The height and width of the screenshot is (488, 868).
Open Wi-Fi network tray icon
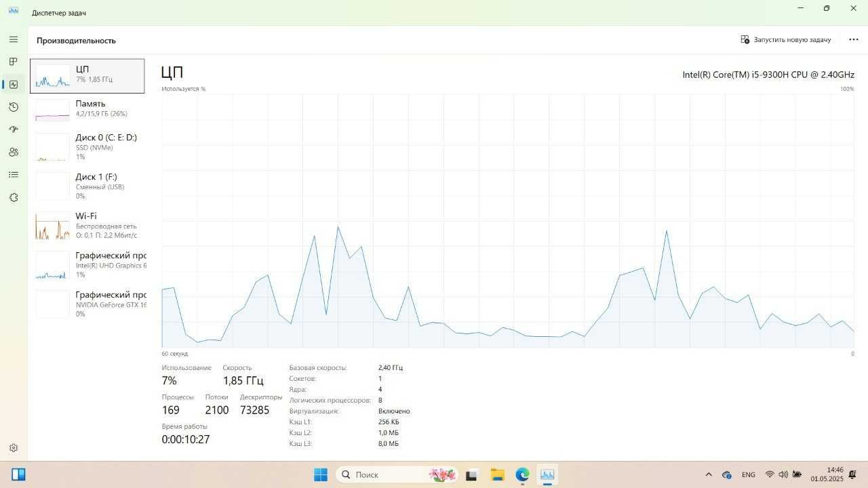click(770, 474)
